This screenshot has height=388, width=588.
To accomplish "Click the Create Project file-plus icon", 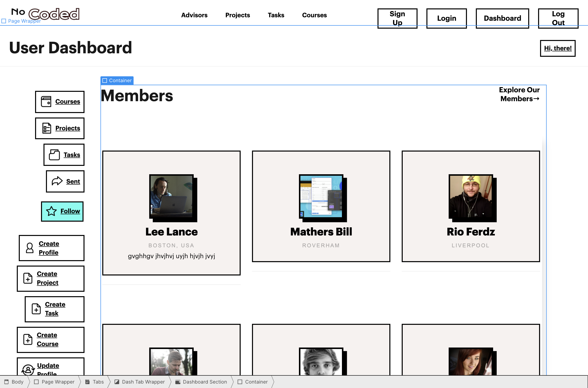I will (28, 278).
